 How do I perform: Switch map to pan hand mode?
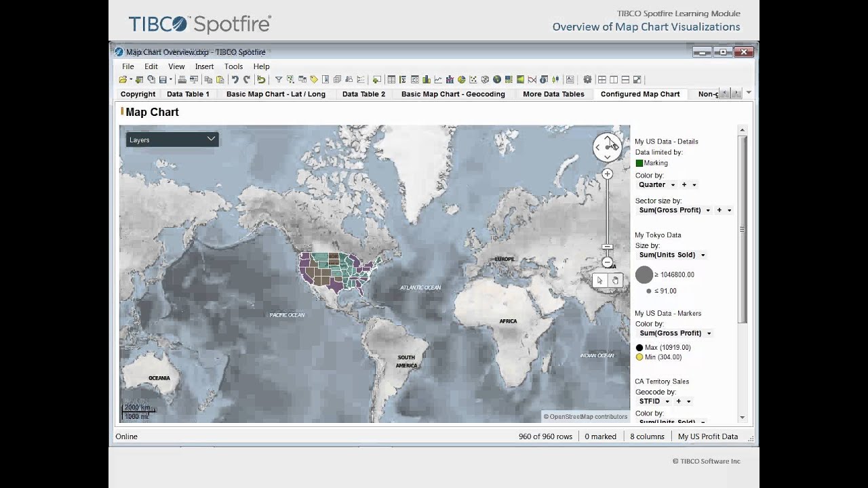click(x=615, y=281)
